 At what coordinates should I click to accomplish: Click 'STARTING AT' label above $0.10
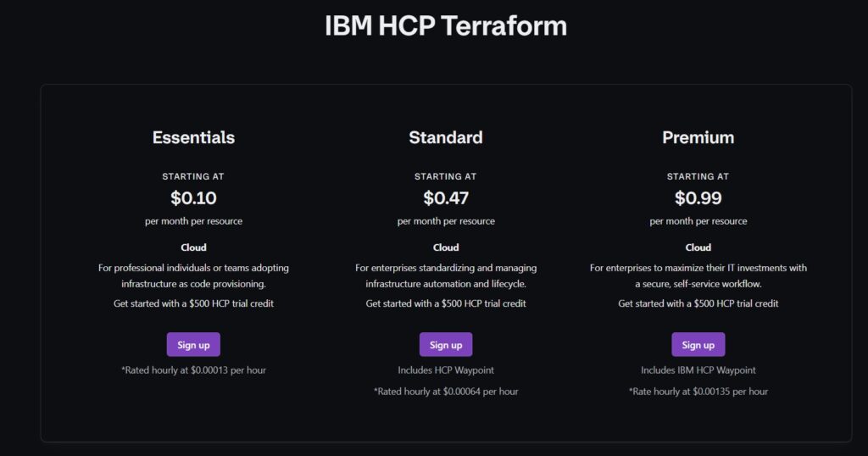[193, 176]
